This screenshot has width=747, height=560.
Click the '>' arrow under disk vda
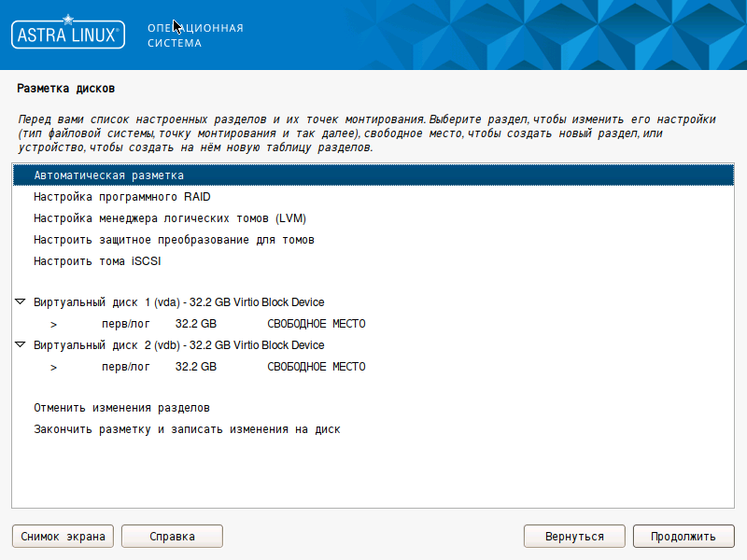click(54, 324)
